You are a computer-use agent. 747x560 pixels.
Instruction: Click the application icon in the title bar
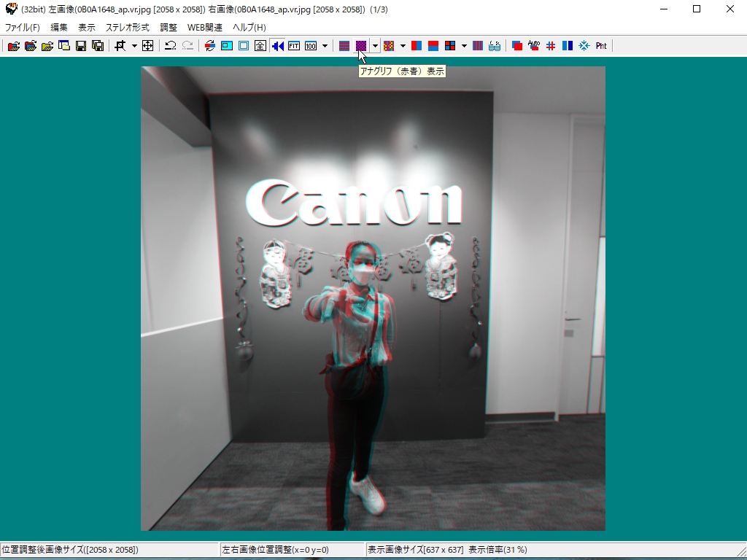11,9
